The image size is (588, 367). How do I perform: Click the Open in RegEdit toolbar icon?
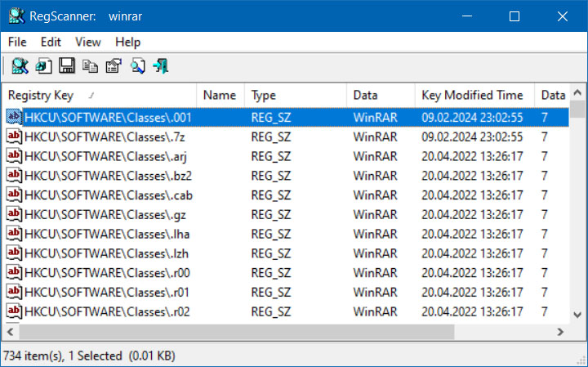point(43,66)
